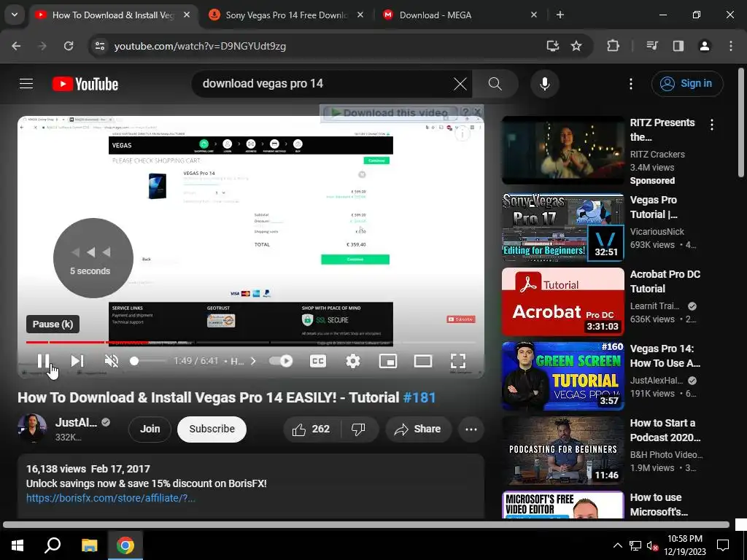This screenshot has height=560, width=747.
Task: Open Chrome side panel
Action: pyautogui.click(x=678, y=46)
